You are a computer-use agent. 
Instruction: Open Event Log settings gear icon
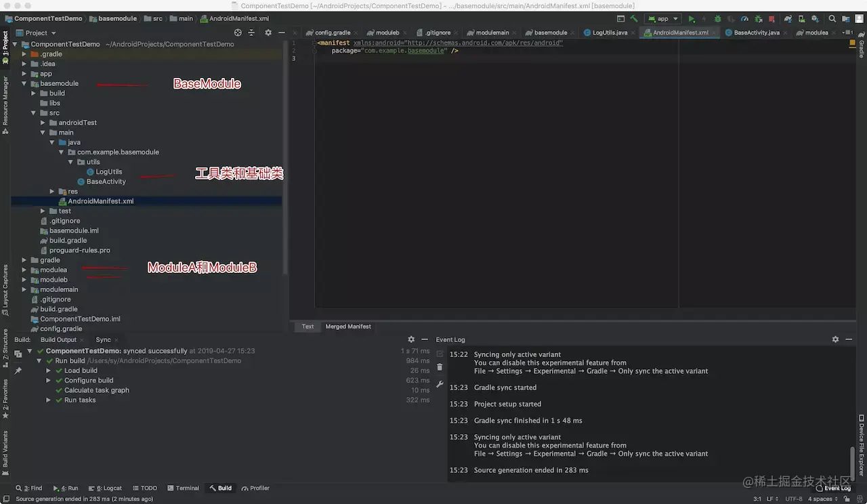coord(835,339)
